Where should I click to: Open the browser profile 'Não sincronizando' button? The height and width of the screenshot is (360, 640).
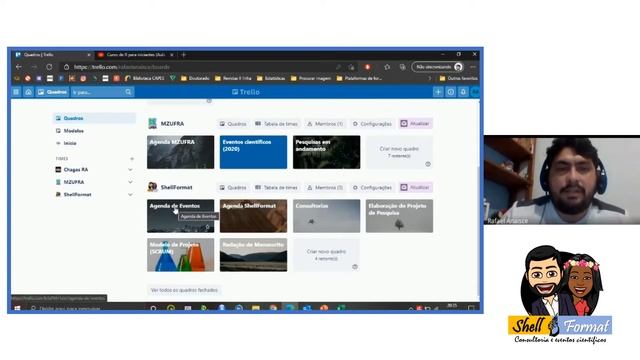(438, 67)
